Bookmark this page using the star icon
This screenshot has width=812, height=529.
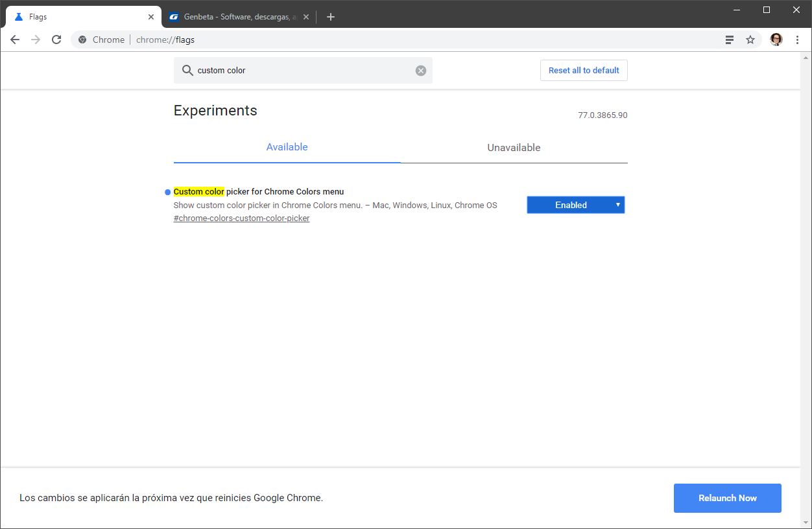pos(750,40)
